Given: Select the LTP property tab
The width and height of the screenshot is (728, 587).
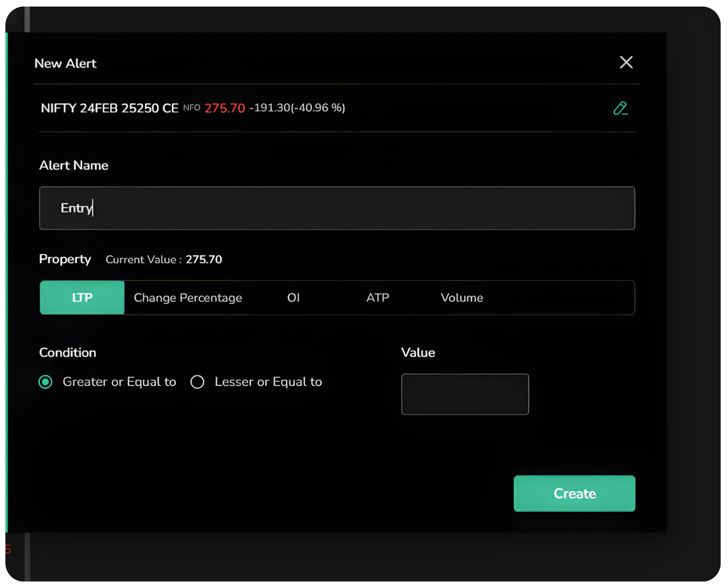Looking at the screenshot, I should click(x=82, y=298).
